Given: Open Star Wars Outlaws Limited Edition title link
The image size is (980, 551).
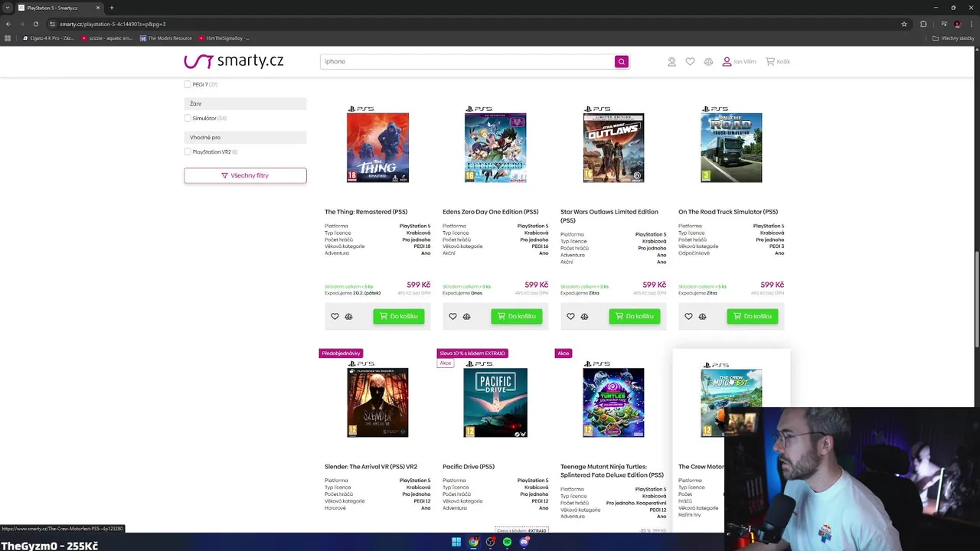Looking at the screenshot, I should tap(609, 216).
